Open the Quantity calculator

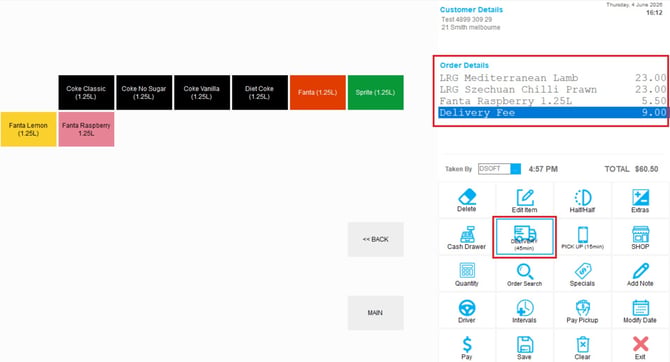click(467, 274)
